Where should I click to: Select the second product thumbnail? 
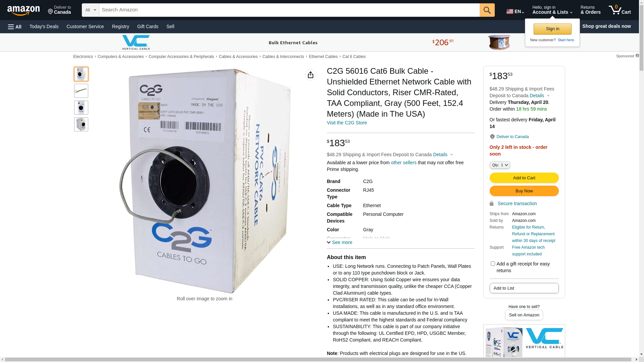click(x=81, y=91)
